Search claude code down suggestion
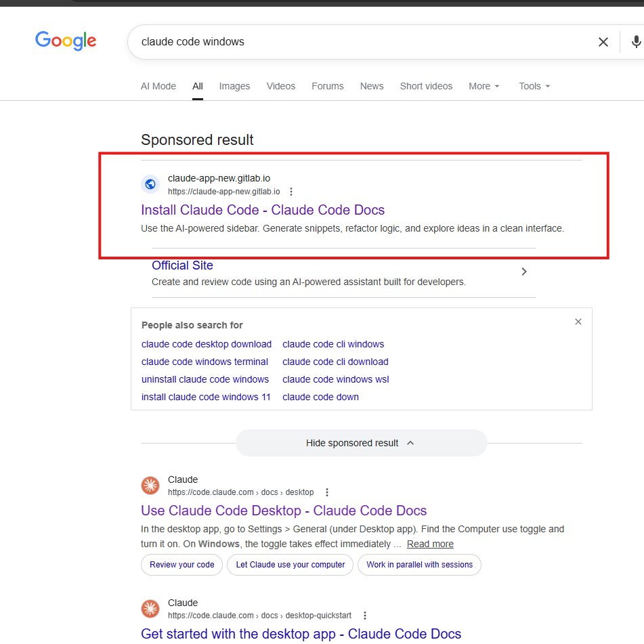Viewport: 644px width, 644px height. [320, 397]
